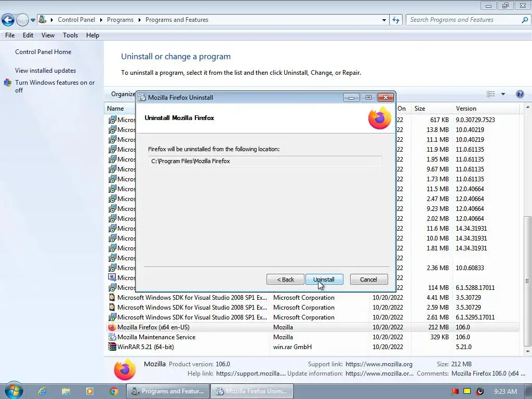The height and width of the screenshot is (399, 532).
Task: Open the Help menu
Action: tap(92, 35)
